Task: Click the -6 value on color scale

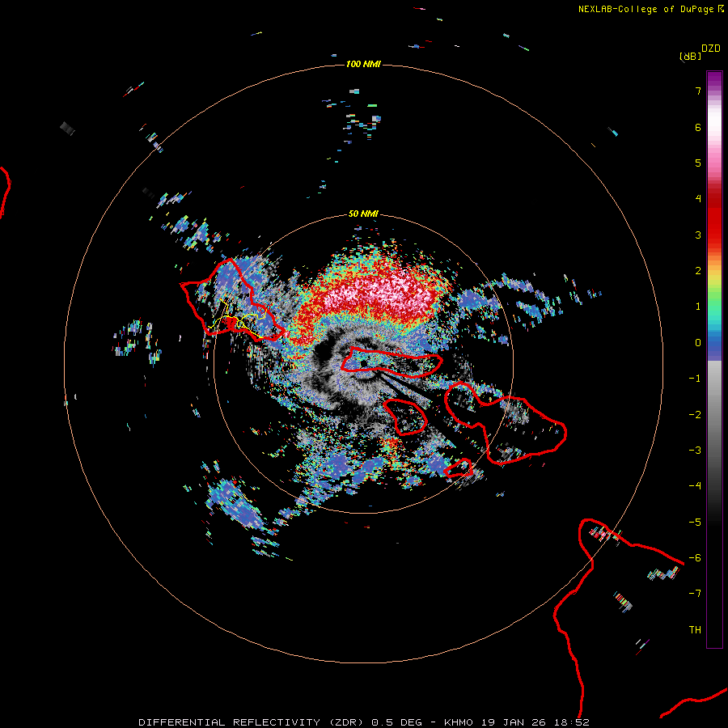Action: (695, 558)
